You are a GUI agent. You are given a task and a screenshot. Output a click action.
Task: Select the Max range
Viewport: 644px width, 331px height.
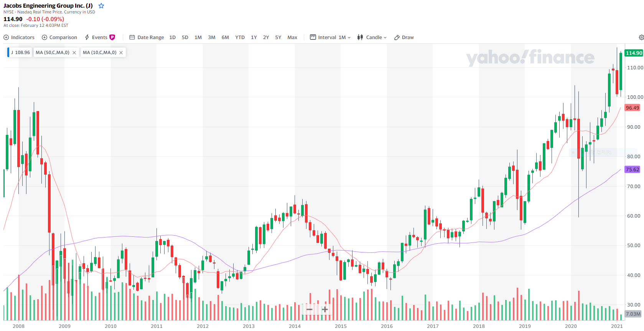click(292, 37)
